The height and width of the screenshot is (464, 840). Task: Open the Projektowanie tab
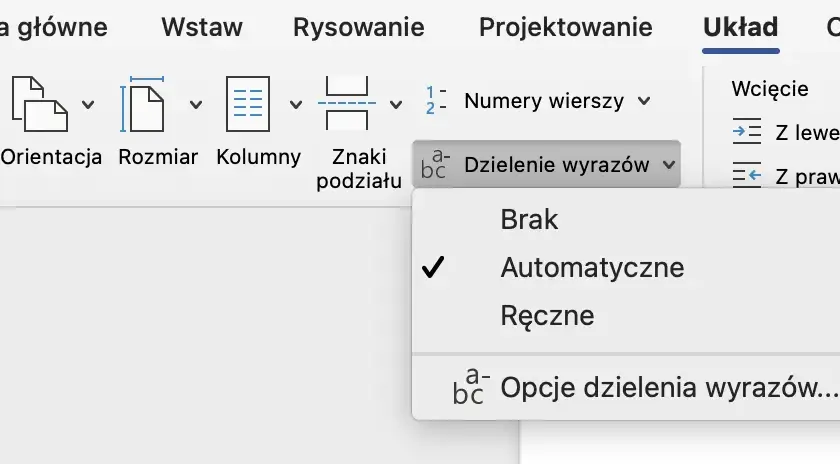pos(566,27)
